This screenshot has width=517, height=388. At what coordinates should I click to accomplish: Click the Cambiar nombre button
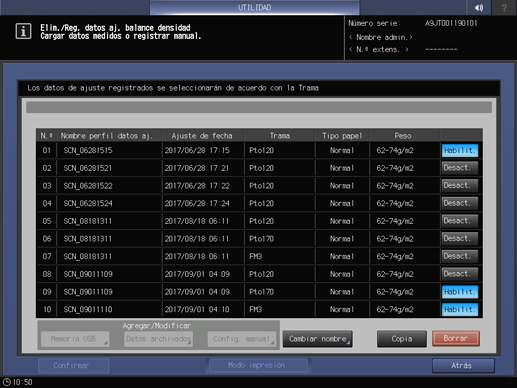318,339
